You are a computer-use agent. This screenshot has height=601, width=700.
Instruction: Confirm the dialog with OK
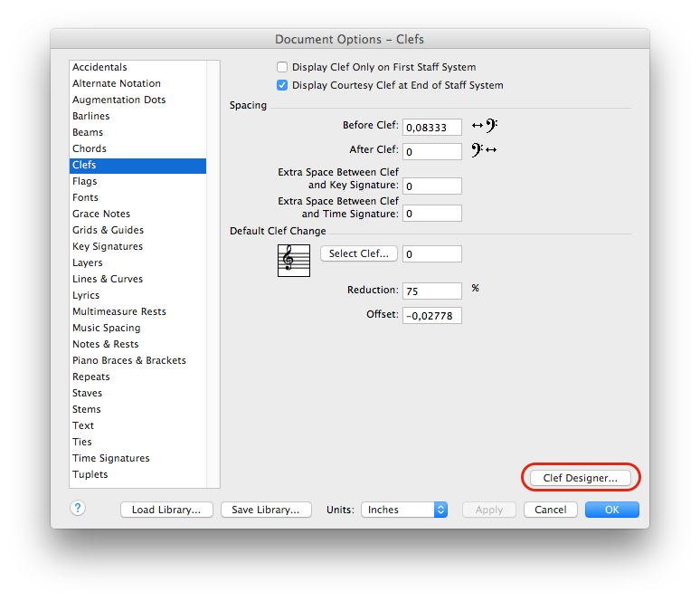point(612,510)
